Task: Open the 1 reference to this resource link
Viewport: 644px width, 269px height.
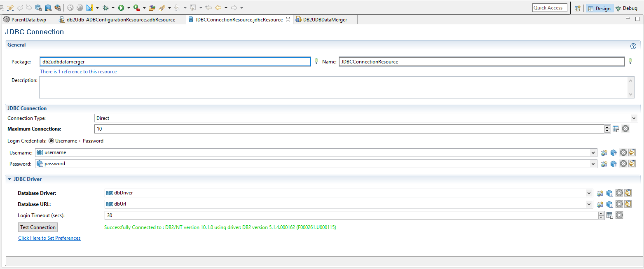Action: coord(78,72)
